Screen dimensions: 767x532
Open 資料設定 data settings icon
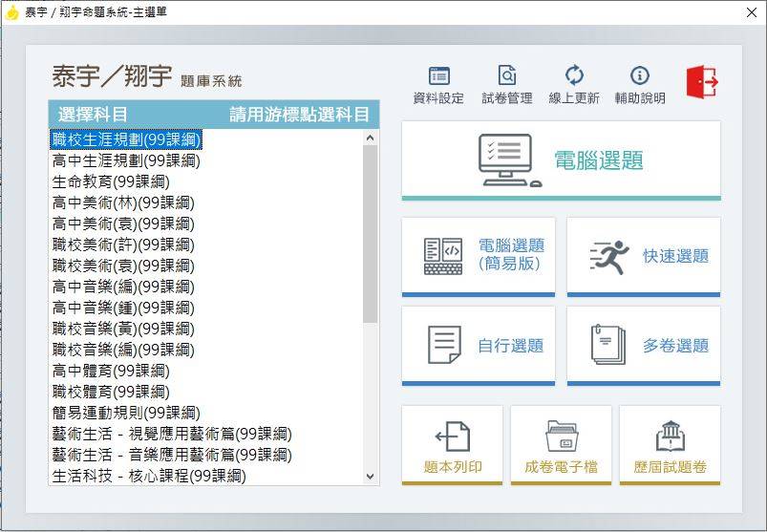coord(438,84)
